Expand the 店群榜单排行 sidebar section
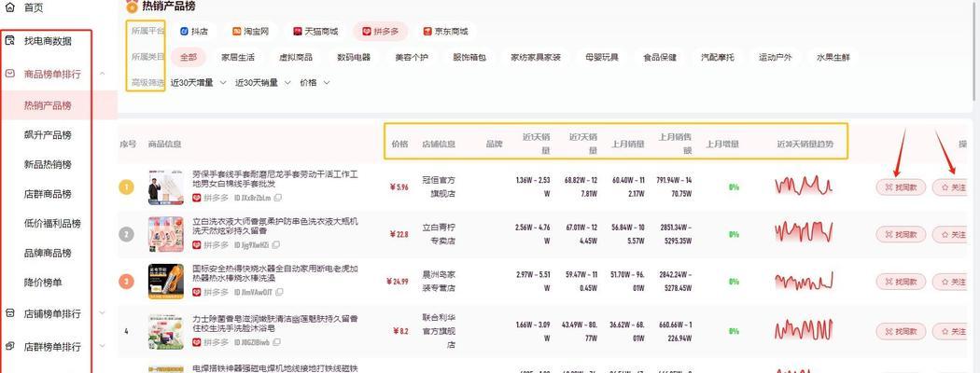The image size is (980, 373). (x=103, y=346)
